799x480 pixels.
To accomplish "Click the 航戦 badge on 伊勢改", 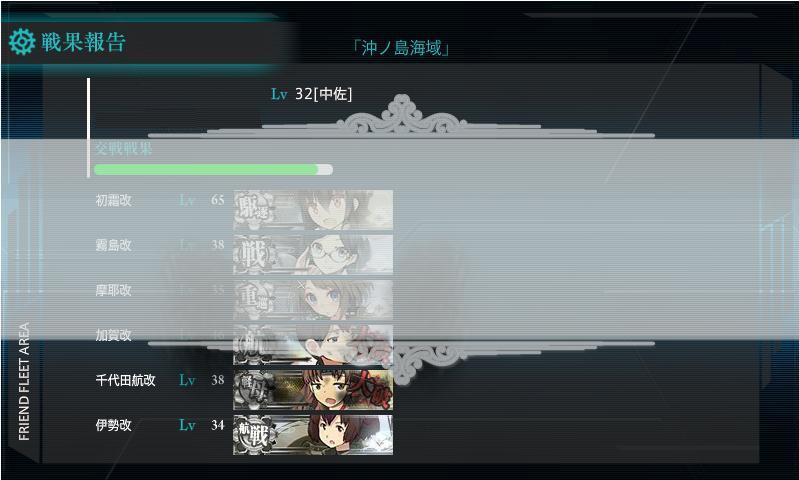I will (254, 435).
